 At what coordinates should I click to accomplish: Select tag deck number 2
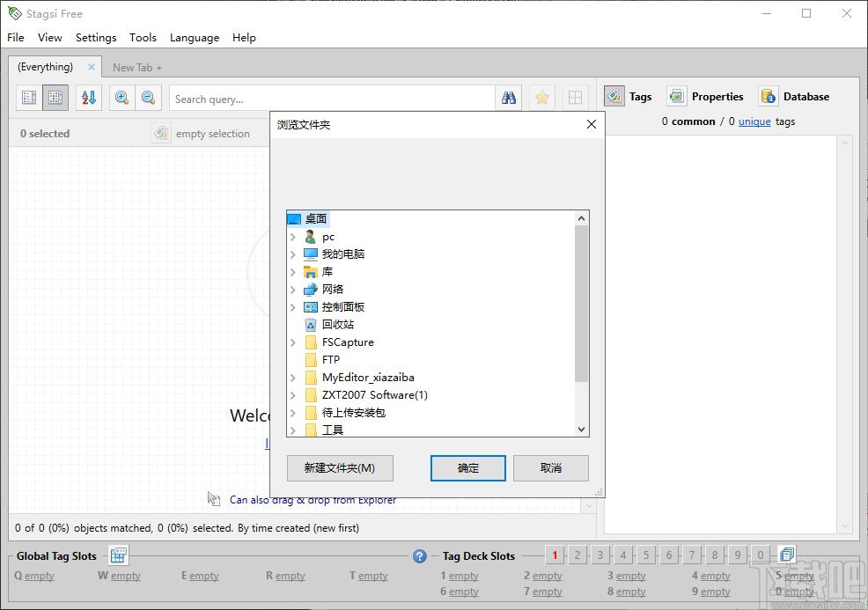click(x=577, y=555)
